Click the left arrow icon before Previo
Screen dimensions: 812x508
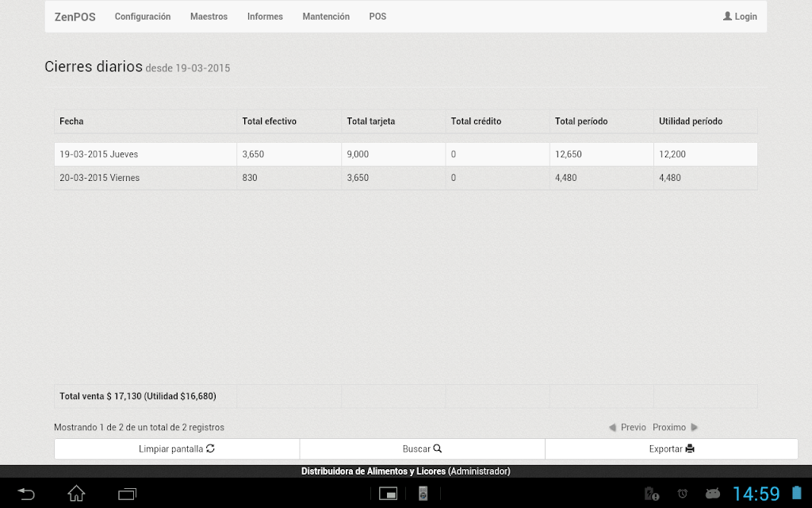coord(612,428)
